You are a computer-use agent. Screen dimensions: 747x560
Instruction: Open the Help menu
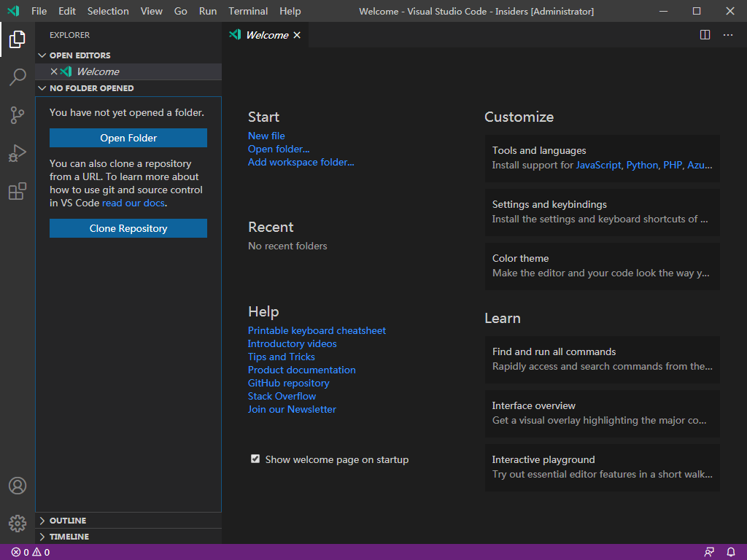(290, 11)
